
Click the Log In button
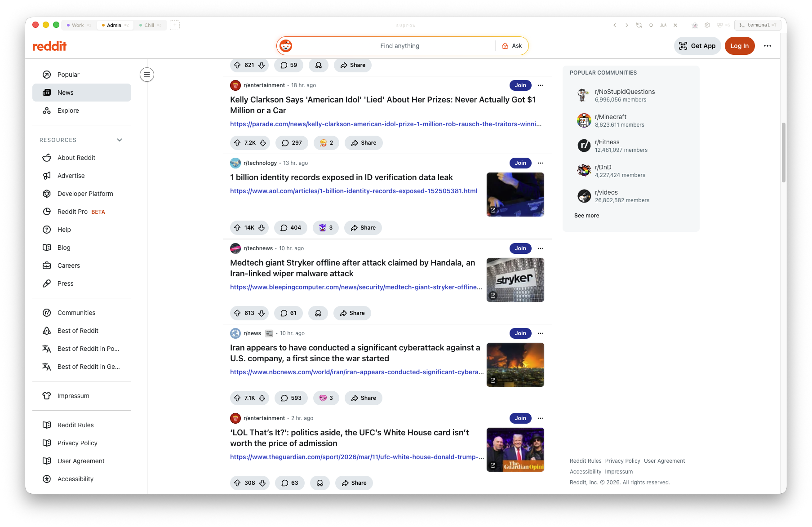pos(739,45)
